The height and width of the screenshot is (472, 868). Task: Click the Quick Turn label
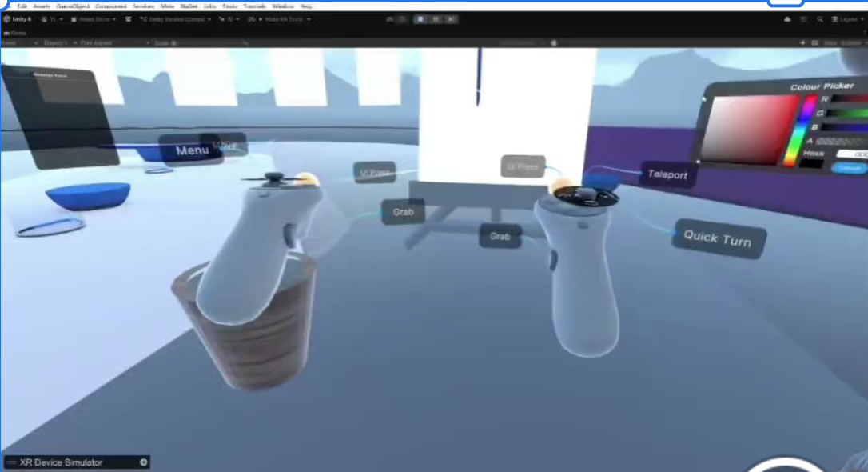[718, 238]
